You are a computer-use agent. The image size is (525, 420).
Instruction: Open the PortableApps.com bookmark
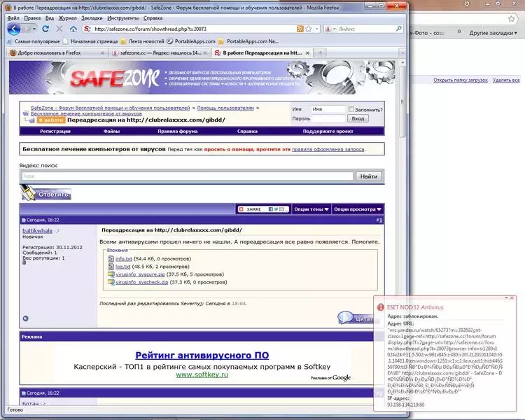coord(191,41)
